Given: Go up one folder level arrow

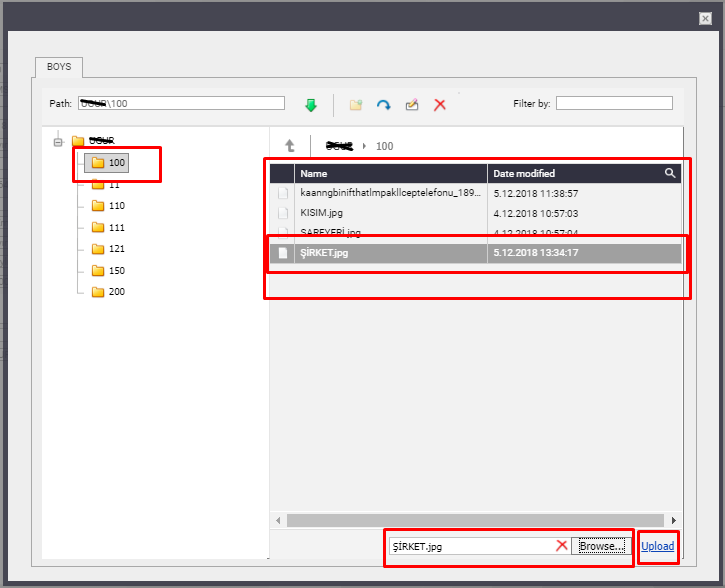Looking at the screenshot, I should tap(290, 146).
